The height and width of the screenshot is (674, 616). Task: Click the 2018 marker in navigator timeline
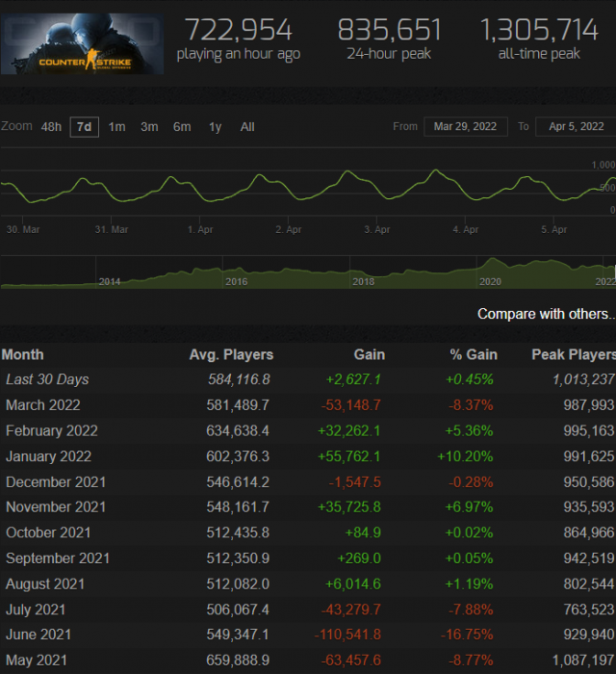click(364, 281)
